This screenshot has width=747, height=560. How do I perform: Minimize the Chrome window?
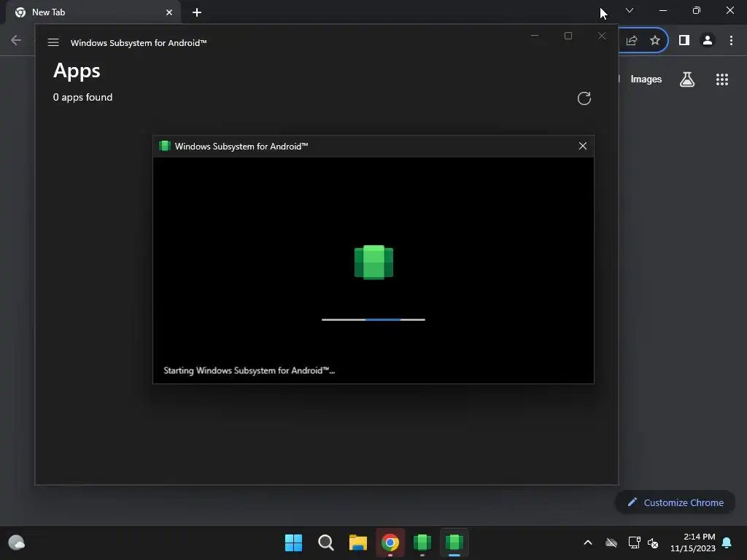662,10
